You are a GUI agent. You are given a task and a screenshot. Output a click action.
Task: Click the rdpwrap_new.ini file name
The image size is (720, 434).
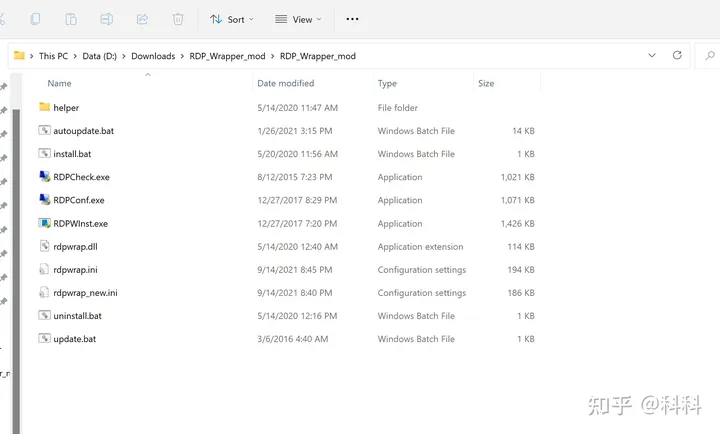point(85,293)
